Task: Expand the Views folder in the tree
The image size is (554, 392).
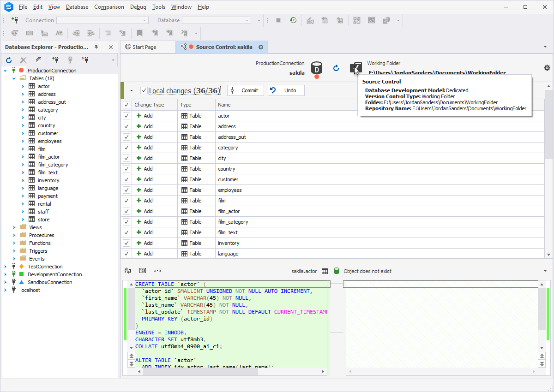Action: pos(15,227)
